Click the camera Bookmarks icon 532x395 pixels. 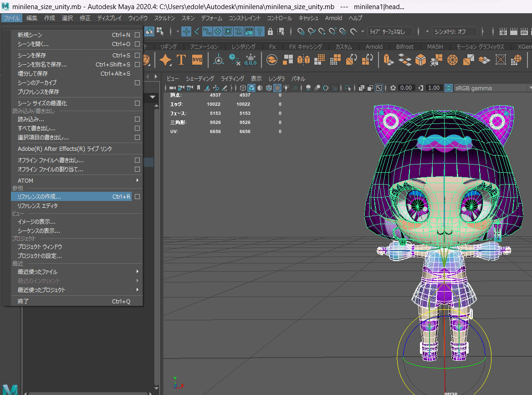coord(199,88)
